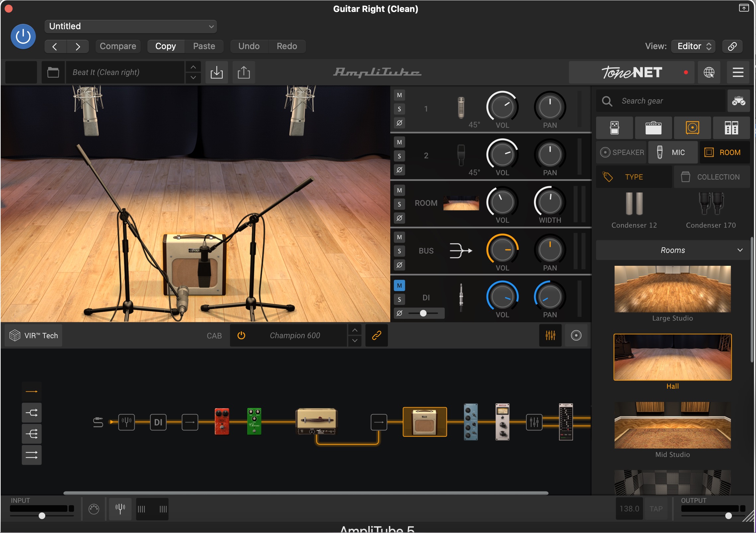
Task: Step to next preset with down arrow
Action: click(x=193, y=78)
